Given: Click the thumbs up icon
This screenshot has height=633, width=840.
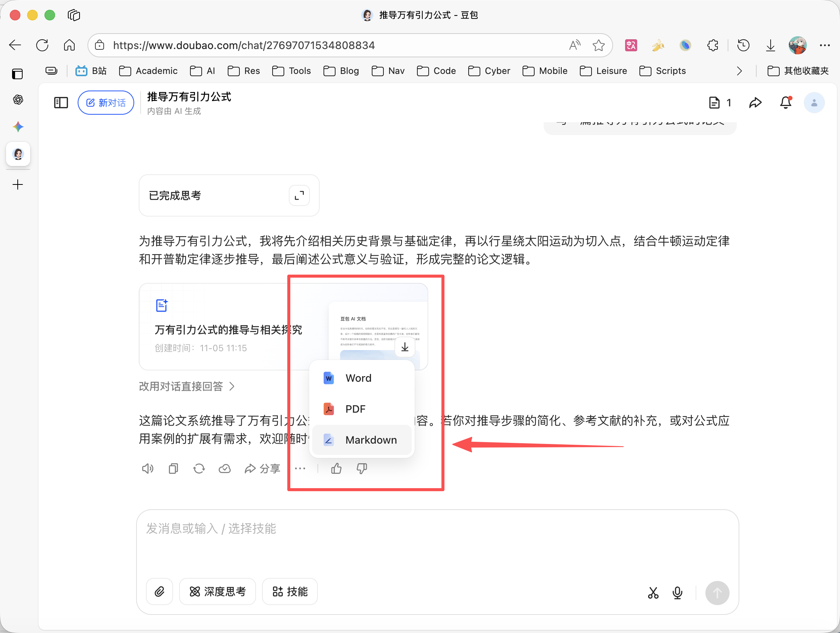Looking at the screenshot, I should [x=336, y=469].
